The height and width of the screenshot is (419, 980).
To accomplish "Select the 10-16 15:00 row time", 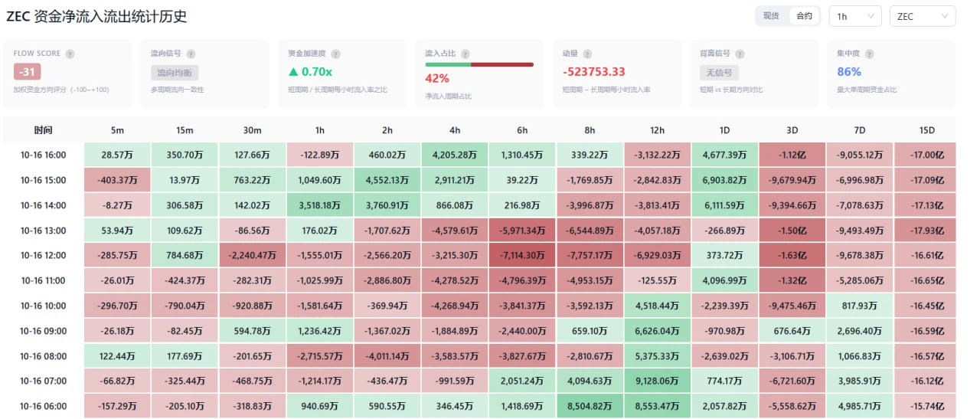I will 44,181.
